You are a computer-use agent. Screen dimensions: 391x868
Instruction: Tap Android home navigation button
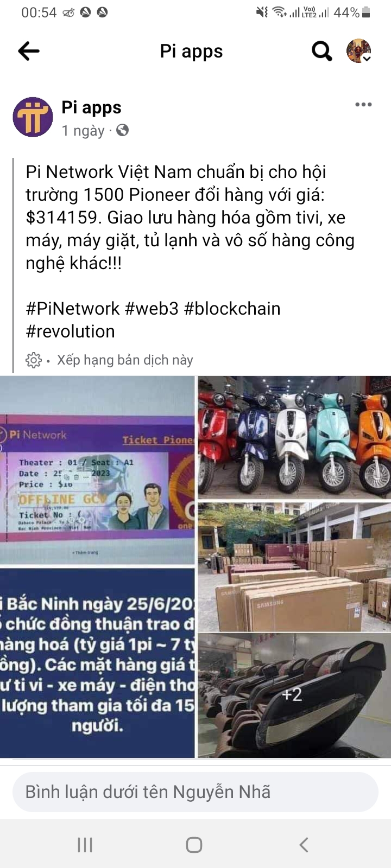194,845
